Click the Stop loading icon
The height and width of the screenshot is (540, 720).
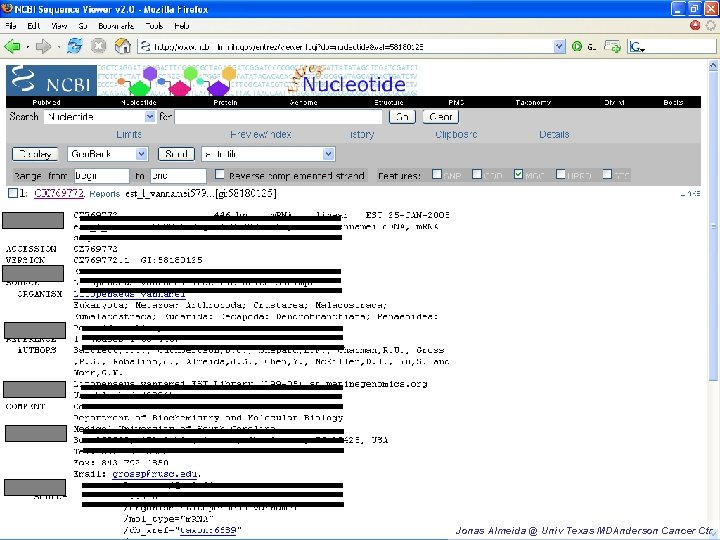coord(98,46)
